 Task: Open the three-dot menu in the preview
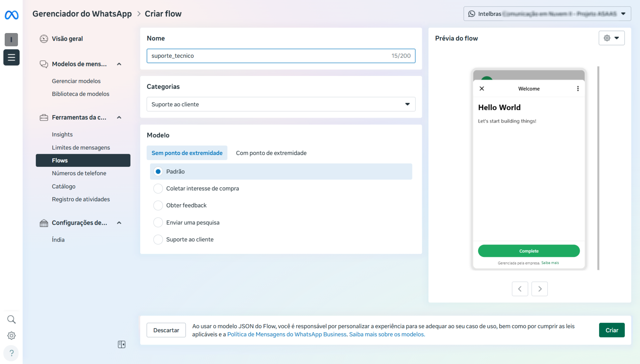point(578,89)
